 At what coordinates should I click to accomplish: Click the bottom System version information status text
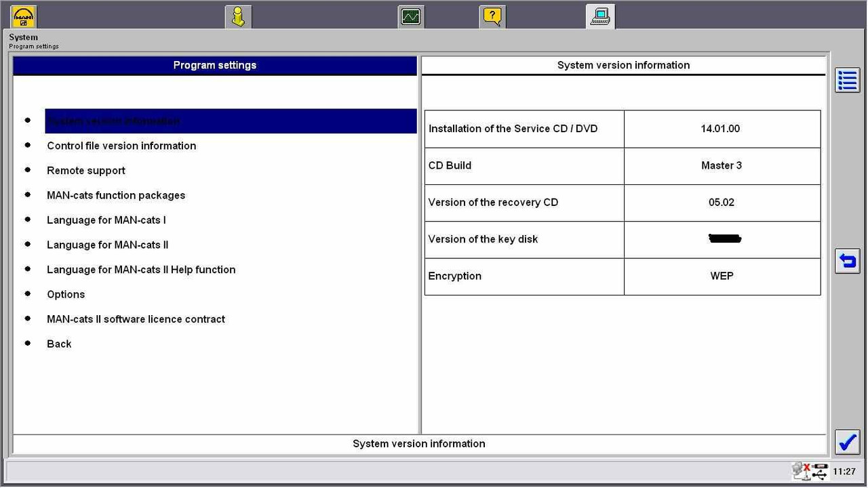[419, 444]
